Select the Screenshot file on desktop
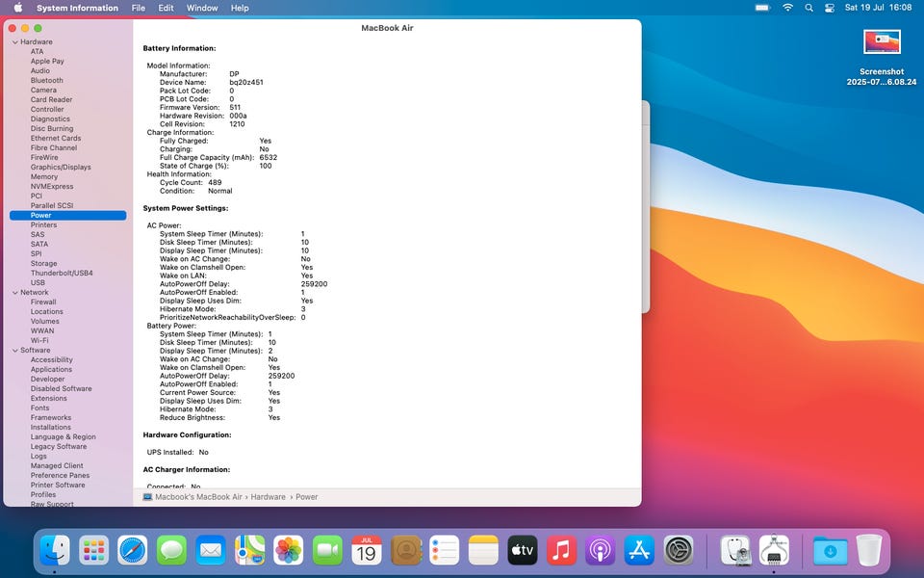The image size is (924, 578). (x=881, y=42)
